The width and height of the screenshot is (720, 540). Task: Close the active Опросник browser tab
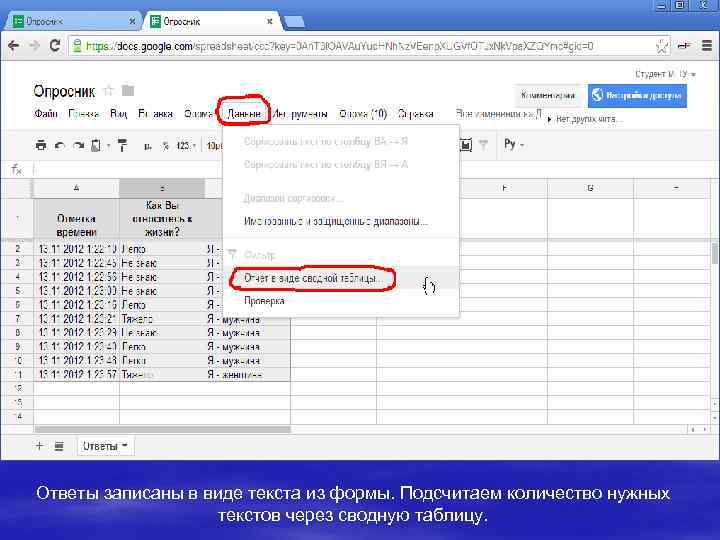point(270,21)
